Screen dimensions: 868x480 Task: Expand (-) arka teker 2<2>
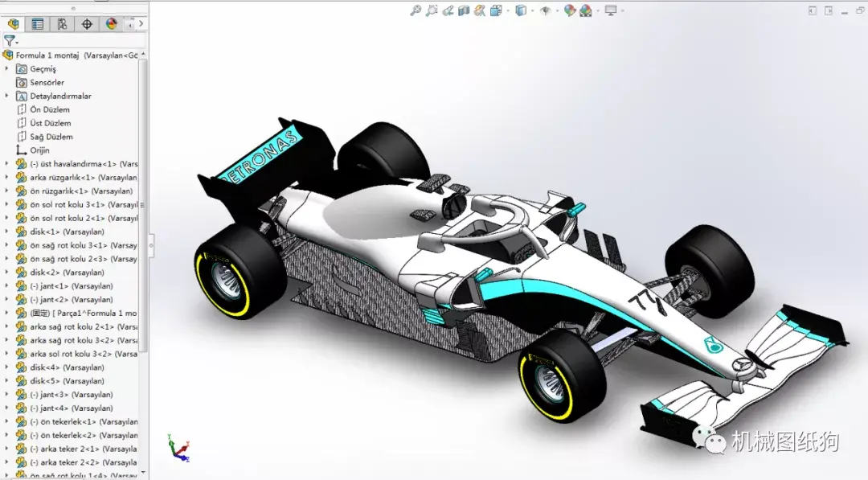(x=6, y=462)
